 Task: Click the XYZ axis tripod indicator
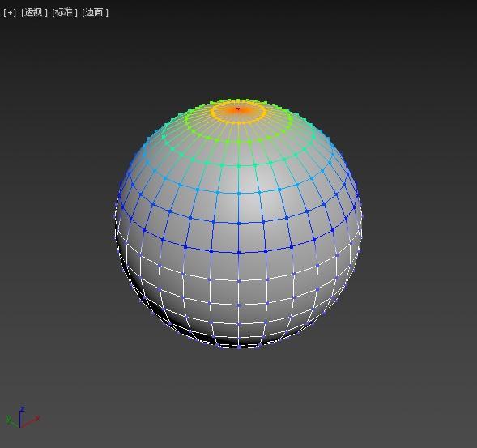23,417
